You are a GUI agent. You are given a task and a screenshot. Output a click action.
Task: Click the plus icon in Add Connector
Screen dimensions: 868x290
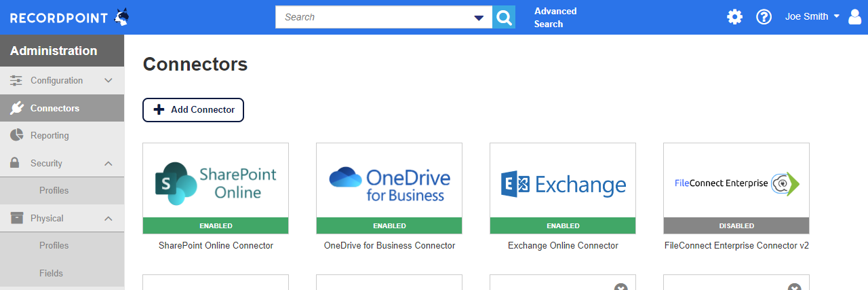pos(159,109)
